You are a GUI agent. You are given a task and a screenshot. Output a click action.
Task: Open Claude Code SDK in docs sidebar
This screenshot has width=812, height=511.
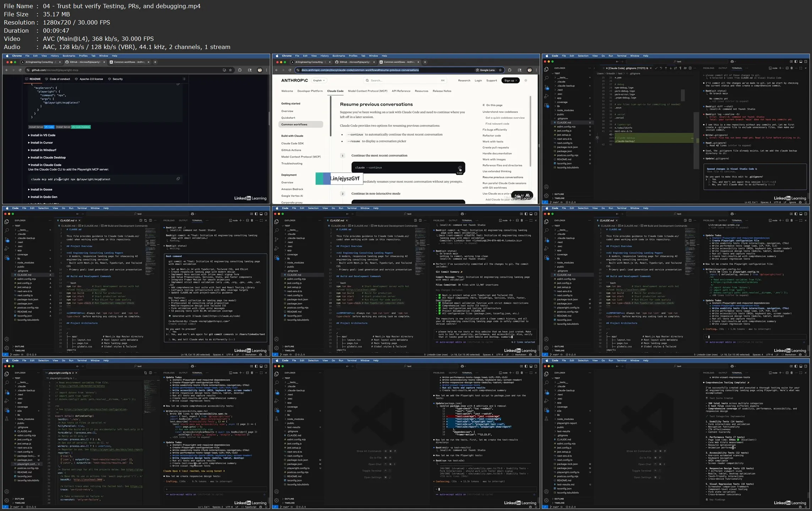click(292, 143)
